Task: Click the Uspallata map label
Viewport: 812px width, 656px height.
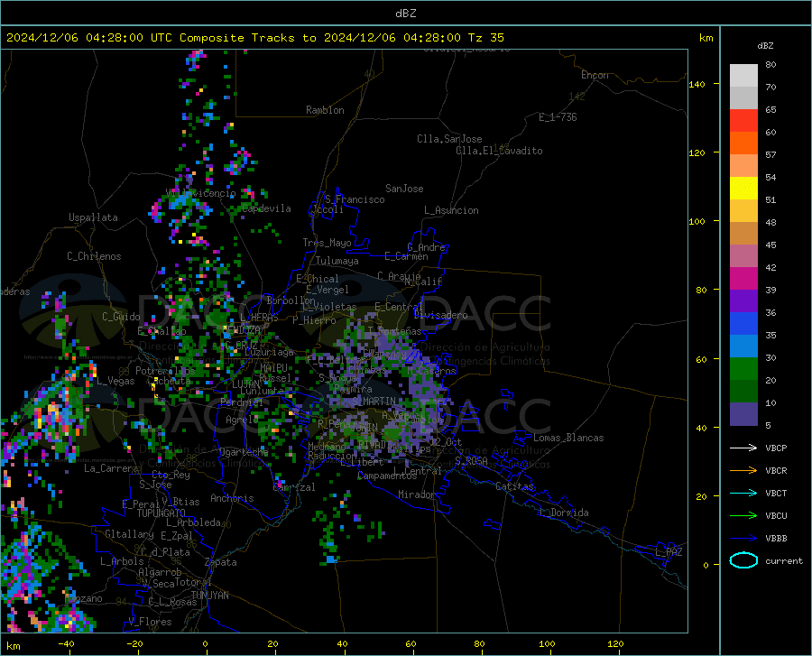Action: (93, 217)
